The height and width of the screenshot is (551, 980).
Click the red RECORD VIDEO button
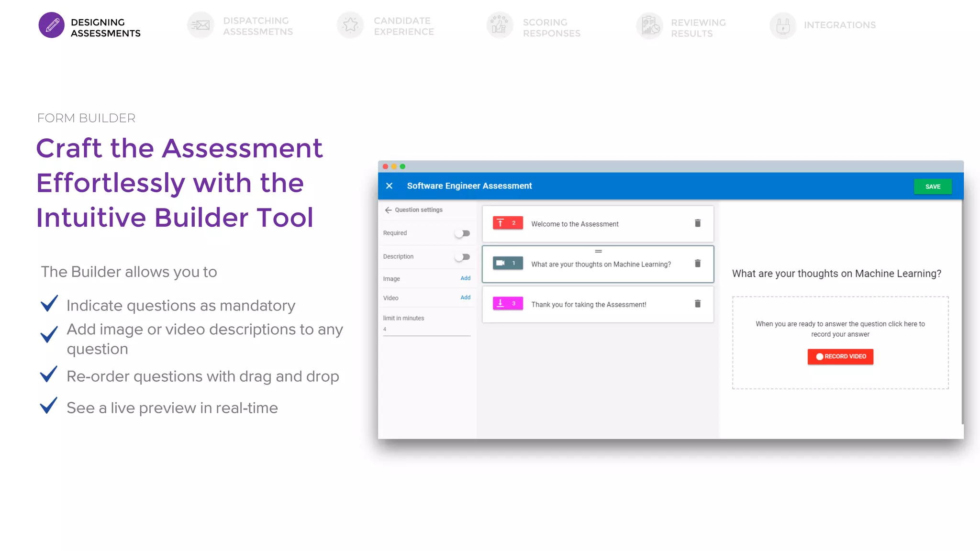coord(840,357)
